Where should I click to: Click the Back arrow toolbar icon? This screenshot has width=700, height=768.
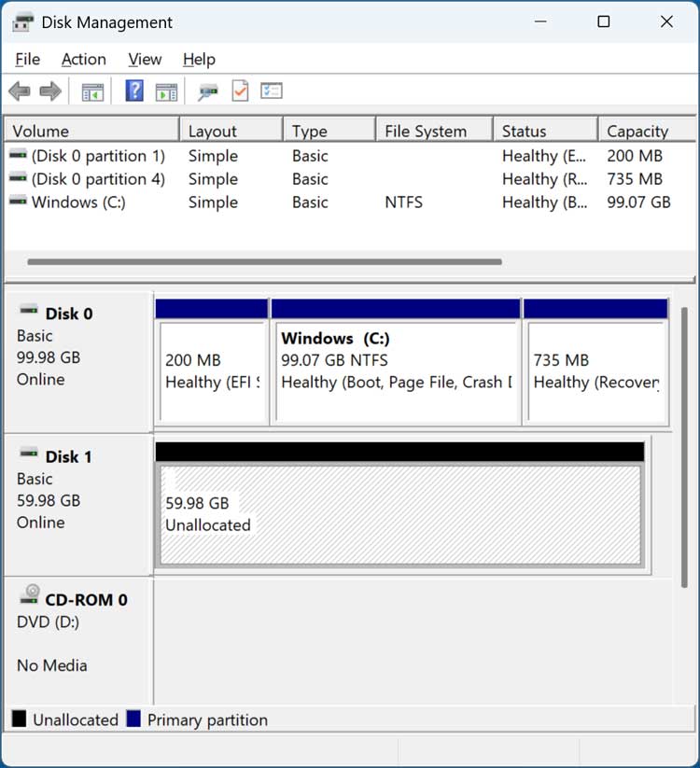coord(20,91)
